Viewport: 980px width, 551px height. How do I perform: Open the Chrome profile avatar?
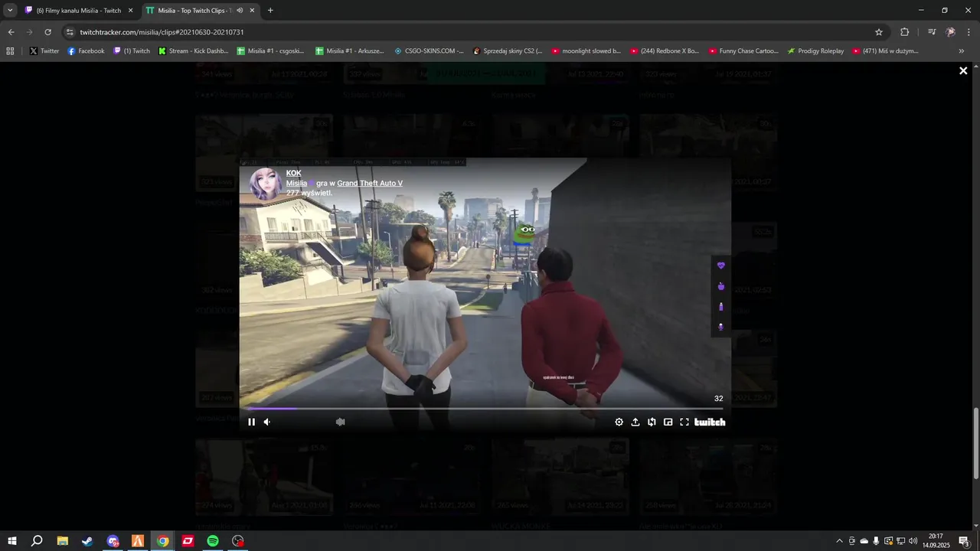click(950, 32)
